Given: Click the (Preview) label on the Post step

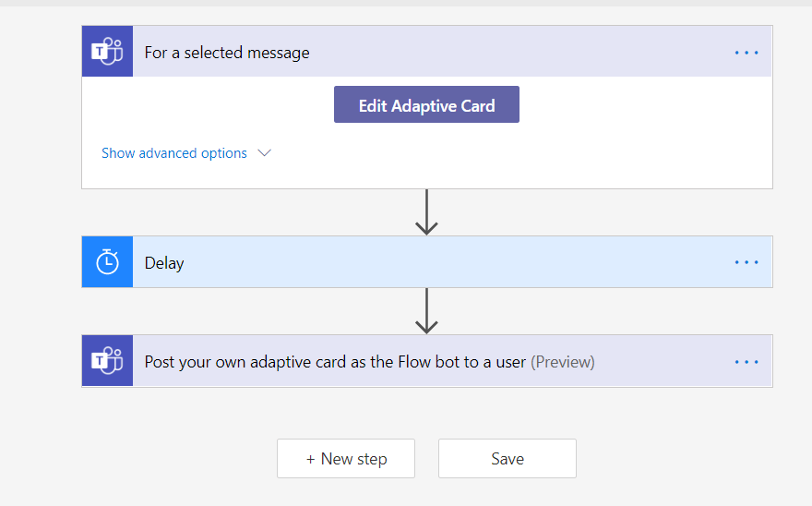Looking at the screenshot, I should [563, 362].
